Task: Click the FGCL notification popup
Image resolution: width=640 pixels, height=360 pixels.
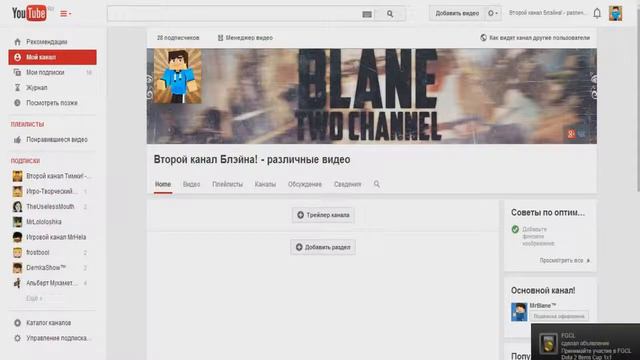Action: click(585, 342)
